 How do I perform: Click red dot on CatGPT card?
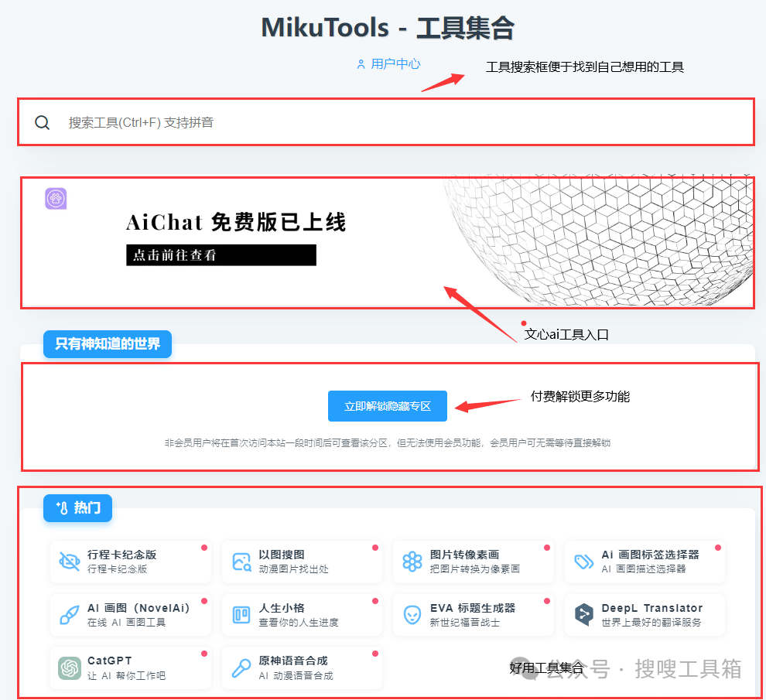pos(204,654)
